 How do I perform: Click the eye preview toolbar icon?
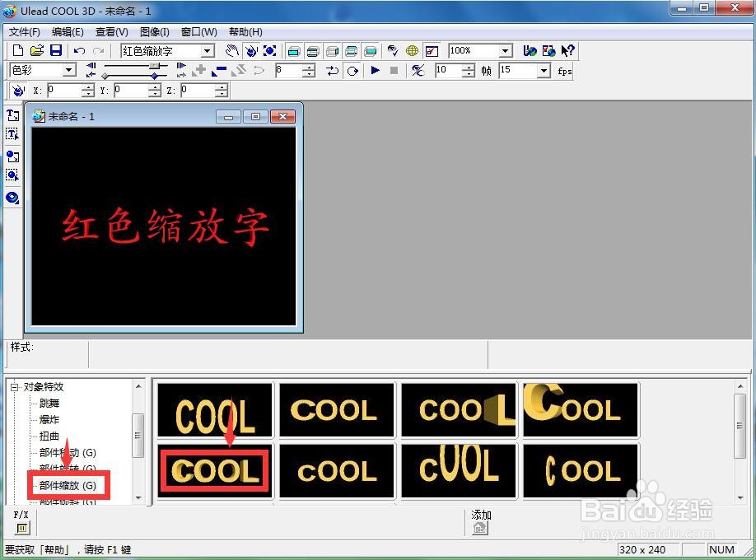point(393,50)
